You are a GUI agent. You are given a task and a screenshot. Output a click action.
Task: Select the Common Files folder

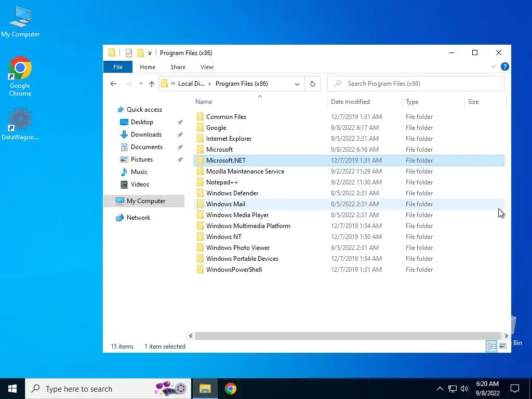coord(227,117)
